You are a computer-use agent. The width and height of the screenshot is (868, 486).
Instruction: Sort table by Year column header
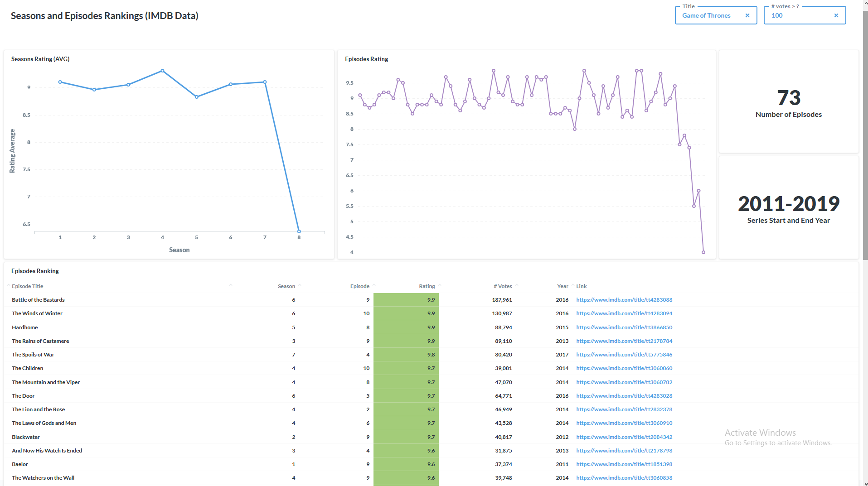[x=563, y=286]
